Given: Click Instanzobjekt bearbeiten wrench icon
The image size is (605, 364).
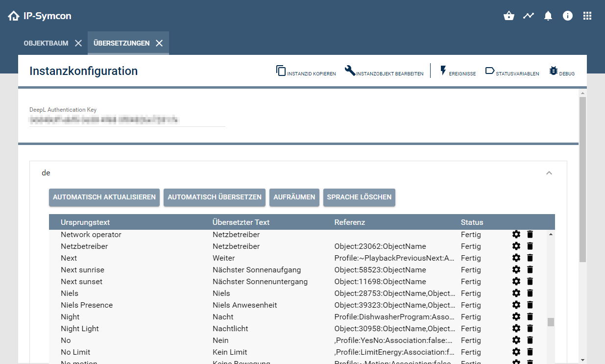Looking at the screenshot, I should point(350,71).
